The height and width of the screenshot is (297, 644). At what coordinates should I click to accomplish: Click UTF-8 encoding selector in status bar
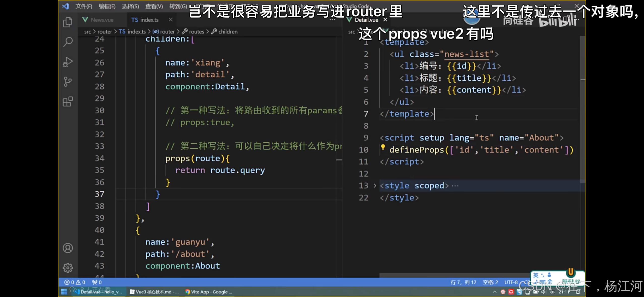pos(511,282)
